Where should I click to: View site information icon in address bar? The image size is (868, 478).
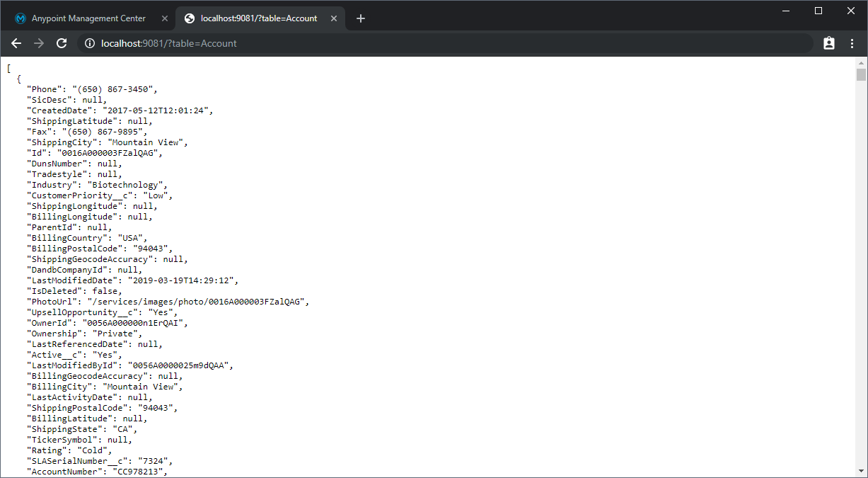pos(90,43)
